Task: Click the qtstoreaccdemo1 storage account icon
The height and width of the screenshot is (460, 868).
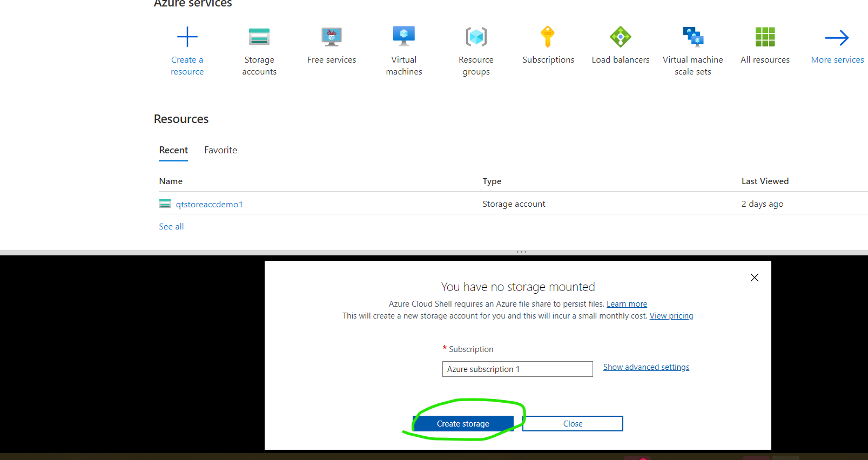Action: pyautogui.click(x=165, y=204)
